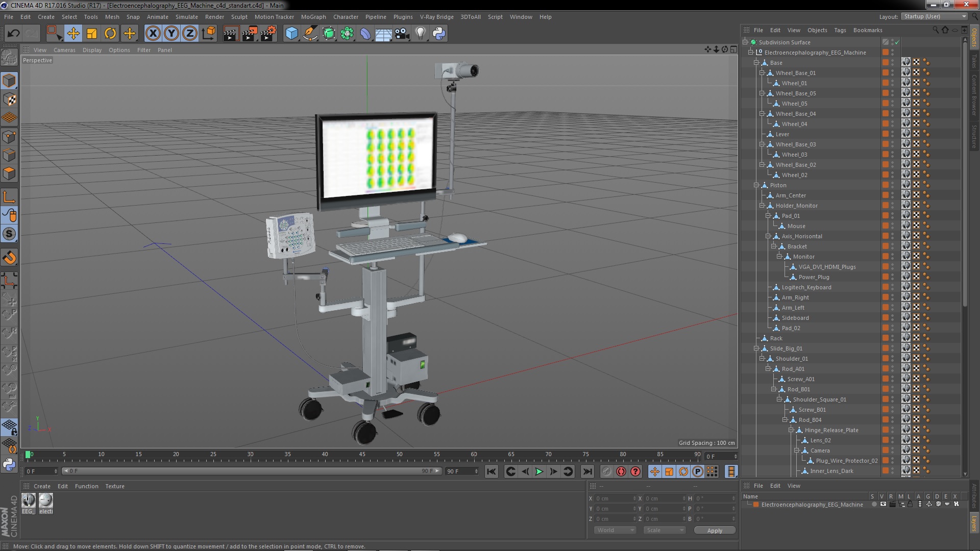The height and width of the screenshot is (551, 980).
Task: Toggle Subdivision Surface enable checkmark
Action: pos(897,42)
